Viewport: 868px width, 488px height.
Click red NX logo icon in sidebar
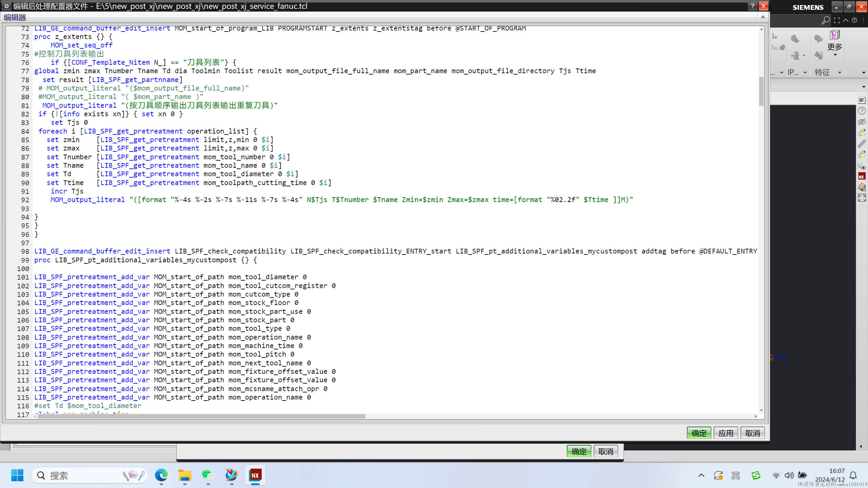click(862, 176)
